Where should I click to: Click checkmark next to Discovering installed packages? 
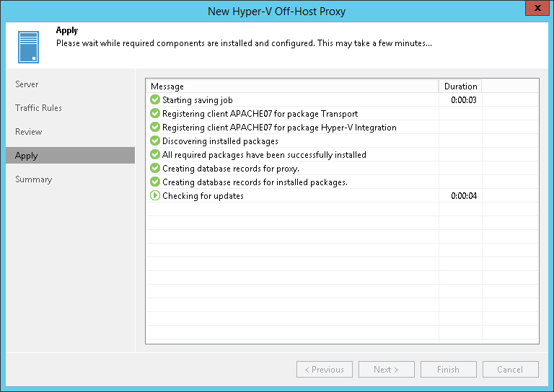point(154,141)
